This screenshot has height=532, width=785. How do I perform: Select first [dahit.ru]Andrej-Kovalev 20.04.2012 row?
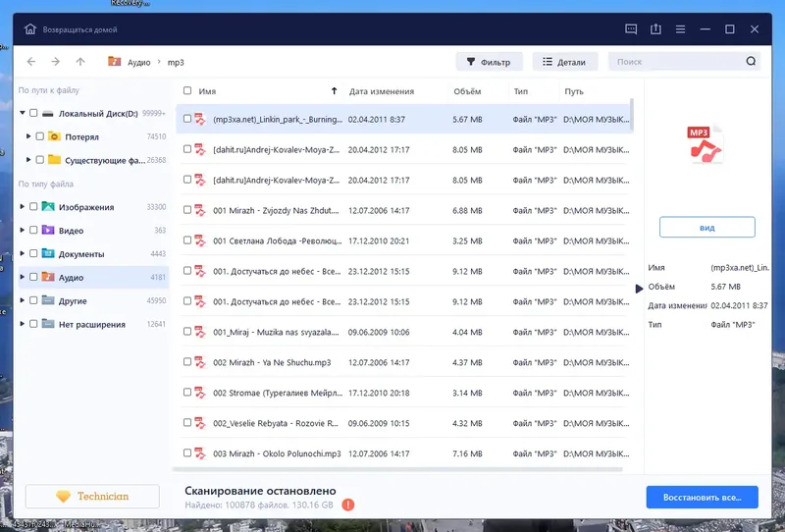coord(404,149)
